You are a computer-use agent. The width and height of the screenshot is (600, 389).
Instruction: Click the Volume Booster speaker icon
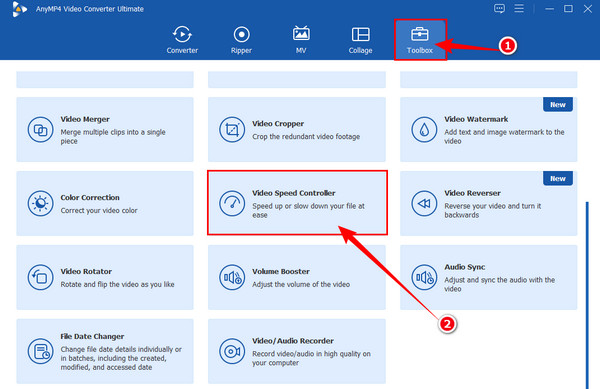tap(232, 277)
